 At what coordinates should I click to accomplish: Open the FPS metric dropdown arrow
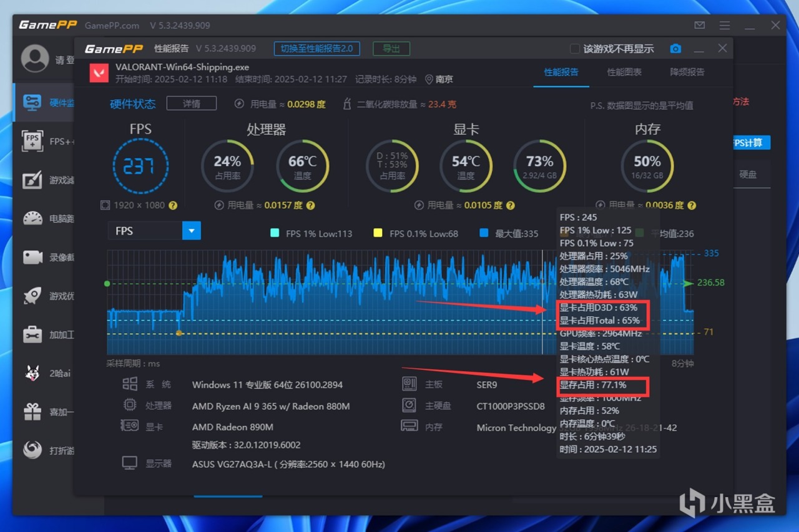tap(192, 231)
